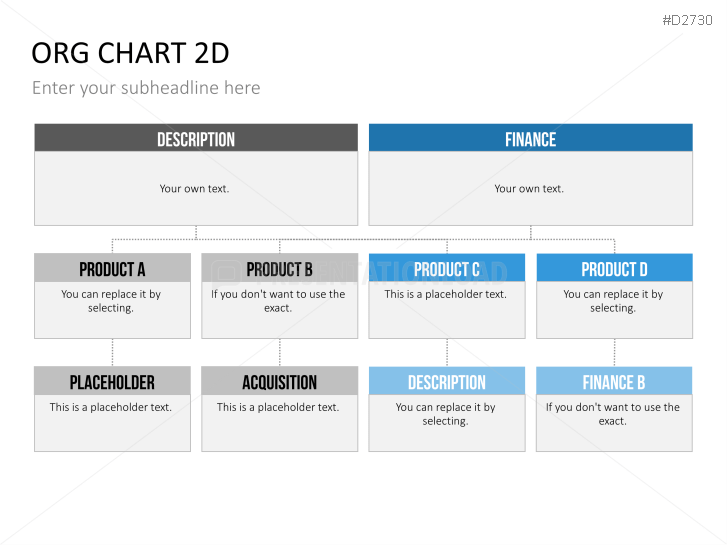
Task: Click the body text under ACQUISITION
Action: (278, 407)
